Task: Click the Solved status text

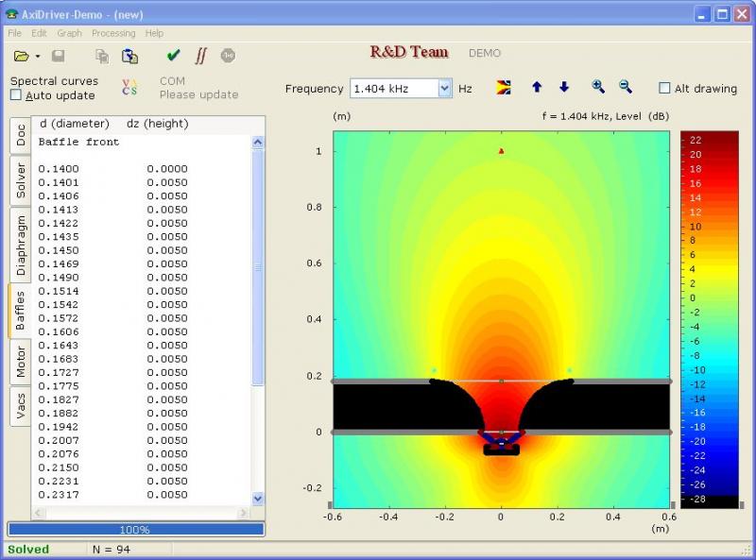Action: point(28,550)
